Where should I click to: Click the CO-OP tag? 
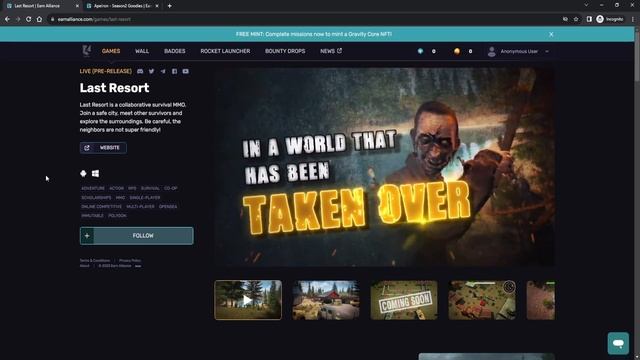click(171, 189)
